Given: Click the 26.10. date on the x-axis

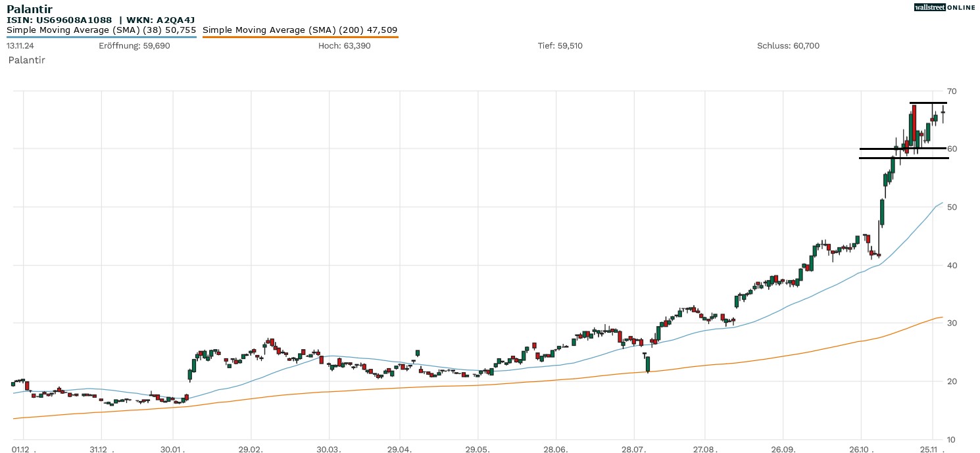Looking at the screenshot, I should tap(860, 448).
